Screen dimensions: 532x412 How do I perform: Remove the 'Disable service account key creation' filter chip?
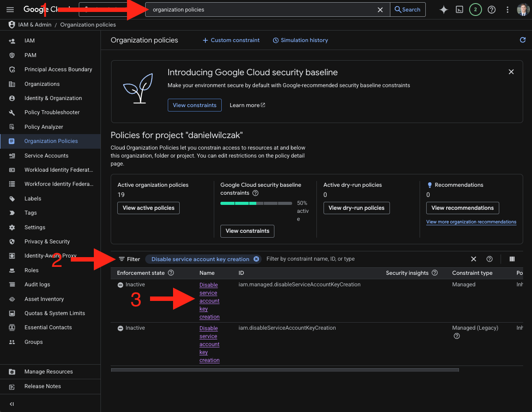coord(256,259)
